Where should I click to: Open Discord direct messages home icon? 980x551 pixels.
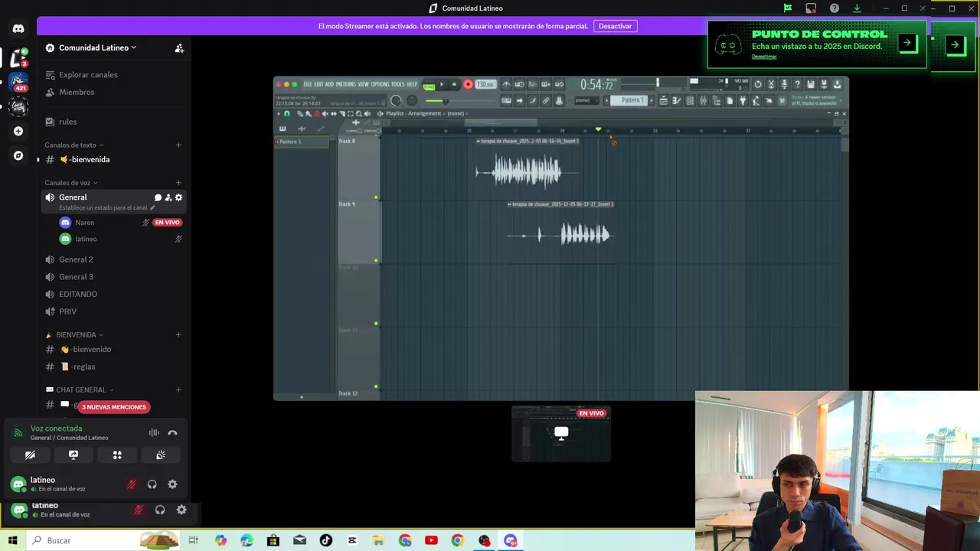coord(18,28)
